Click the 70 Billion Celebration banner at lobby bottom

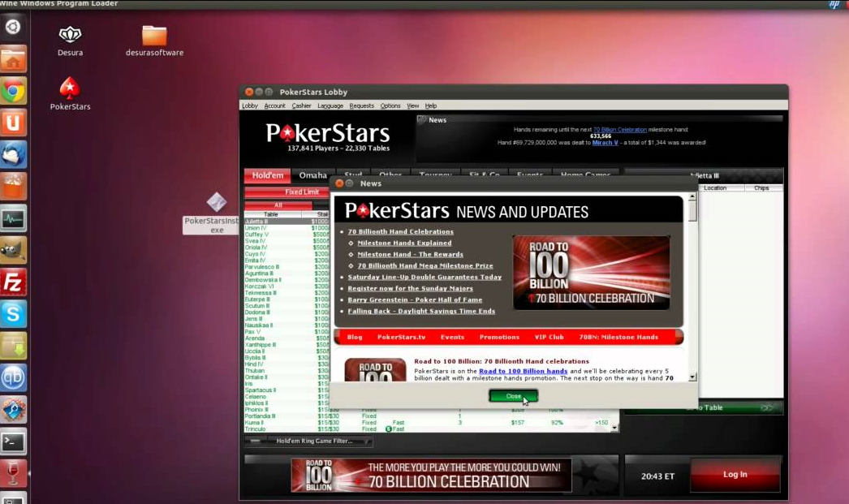[431, 476]
